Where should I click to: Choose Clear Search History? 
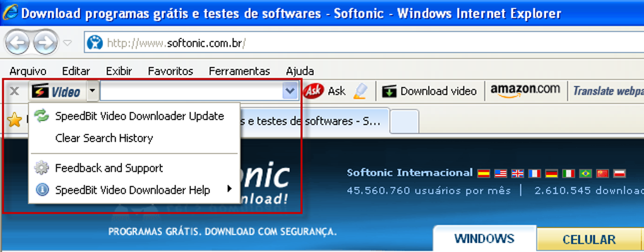(134, 138)
